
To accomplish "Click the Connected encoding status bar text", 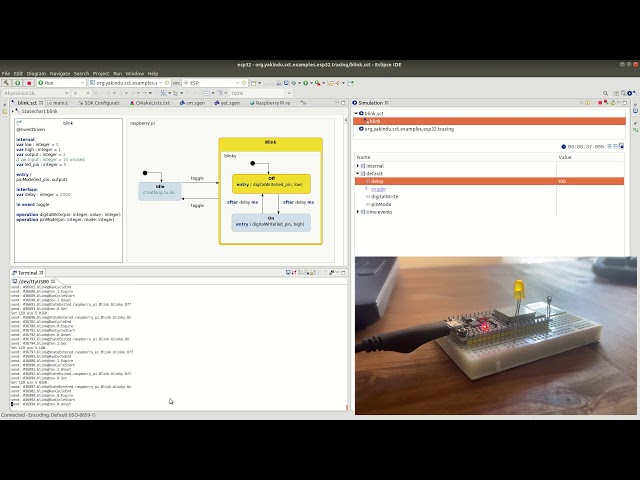I will tap(48, 415).
